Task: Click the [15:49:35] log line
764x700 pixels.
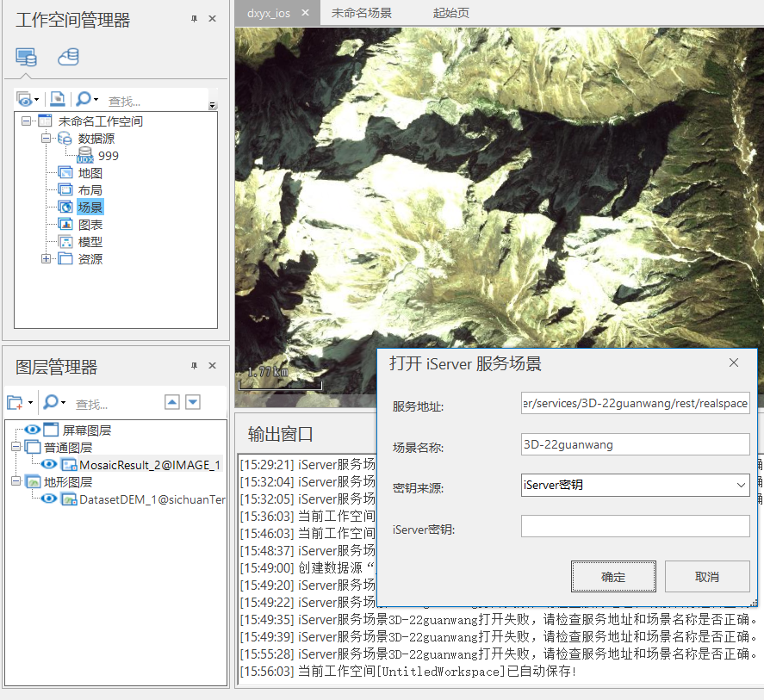Action: (x=499, y=620)
